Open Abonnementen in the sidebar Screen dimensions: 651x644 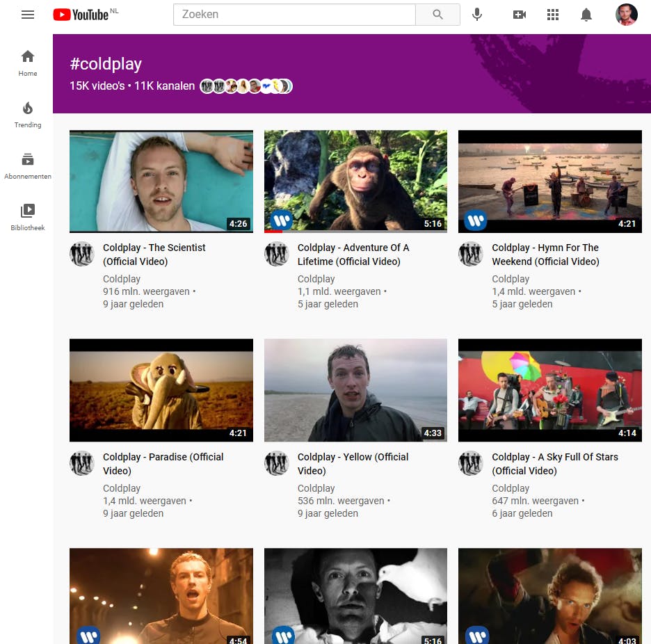[x=28, y=166]
